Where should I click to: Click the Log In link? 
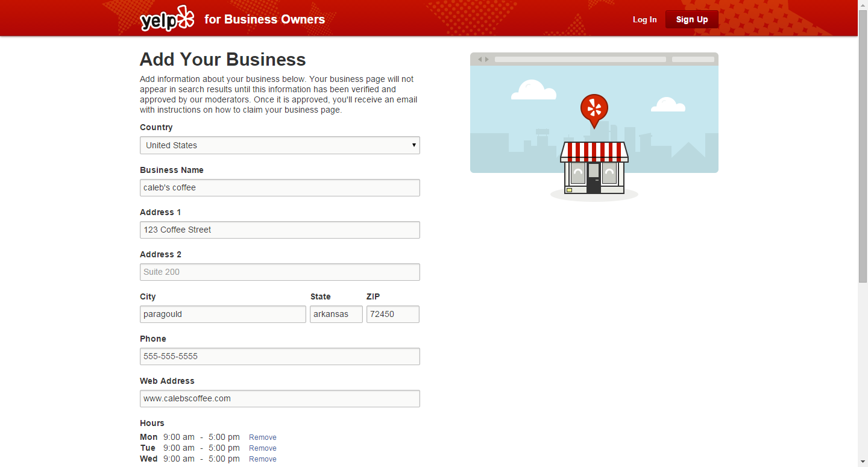[x=644, y=19]
